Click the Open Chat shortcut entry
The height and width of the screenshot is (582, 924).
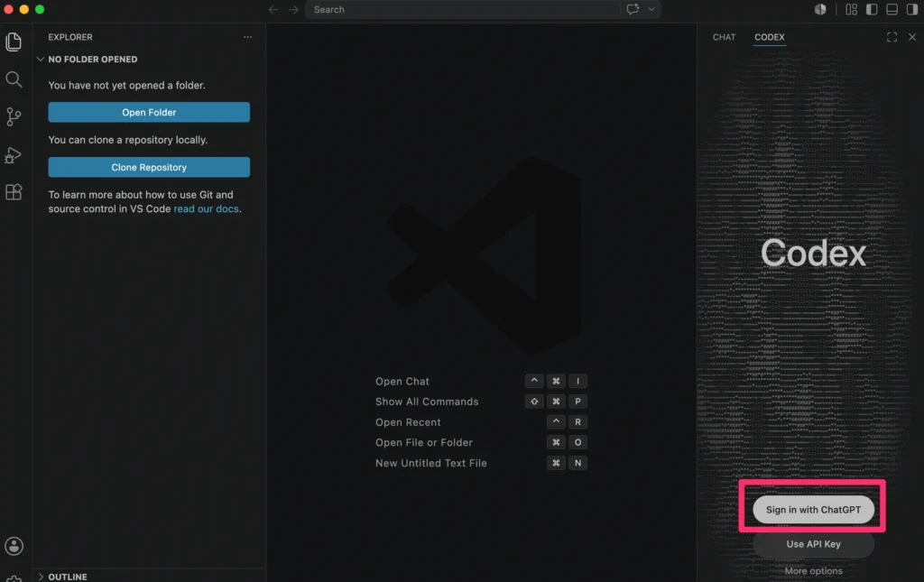pos(402,382)
